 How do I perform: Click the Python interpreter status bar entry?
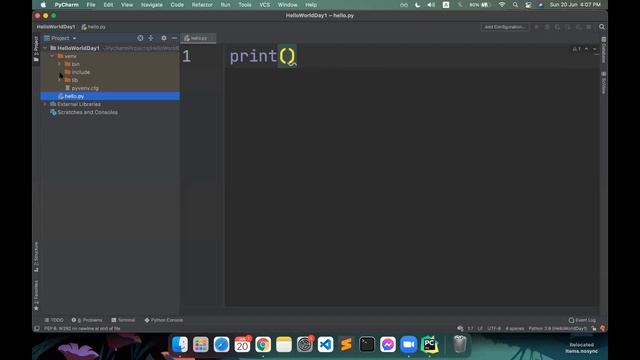click(558, 329)
